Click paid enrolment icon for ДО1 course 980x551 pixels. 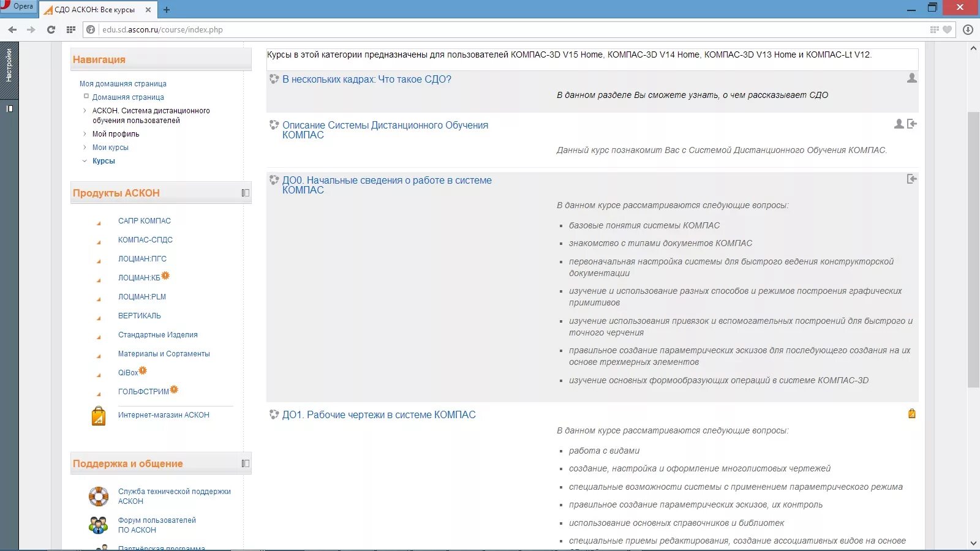coord(912,413)
